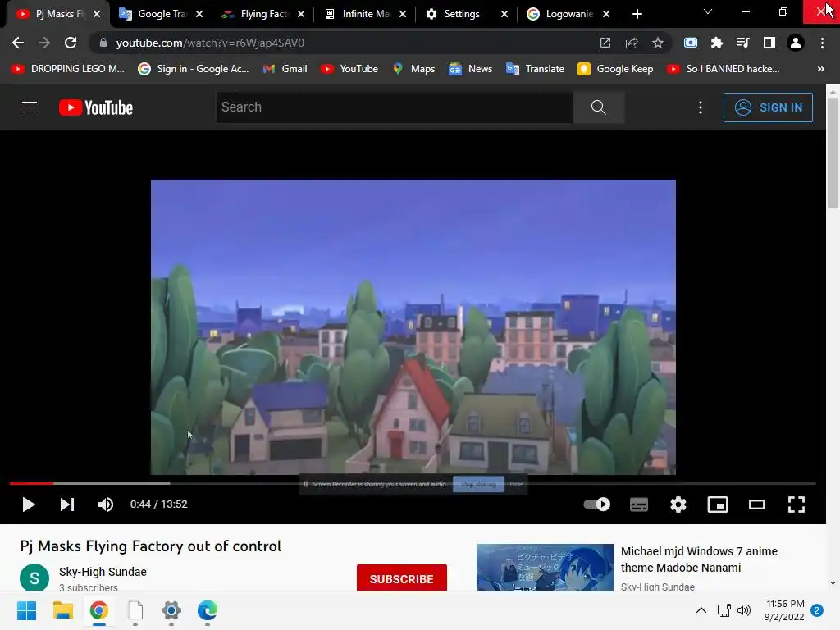Viewport: 840px width, 630px height.
Task: Open a new tab
Action: click(637, 14)
